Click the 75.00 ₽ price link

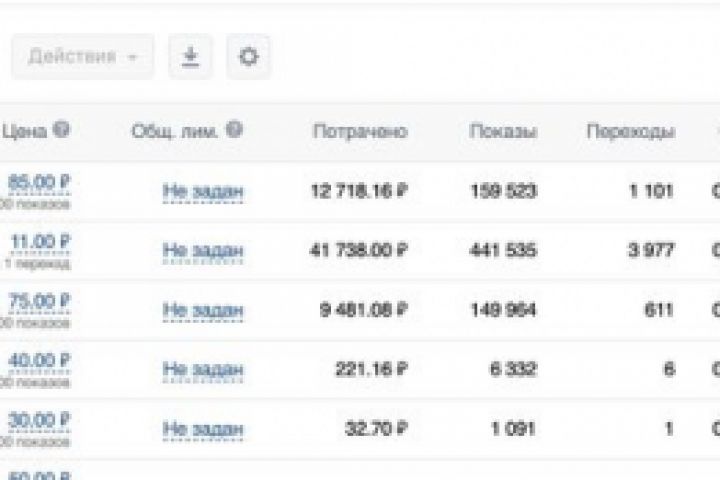point(40,301)
